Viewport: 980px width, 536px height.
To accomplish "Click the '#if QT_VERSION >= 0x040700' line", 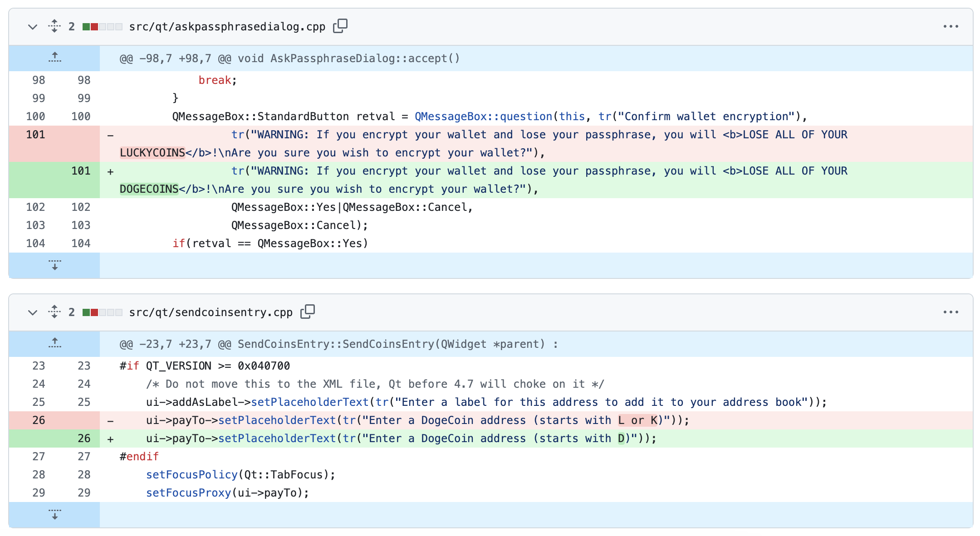I will [205, 366].
